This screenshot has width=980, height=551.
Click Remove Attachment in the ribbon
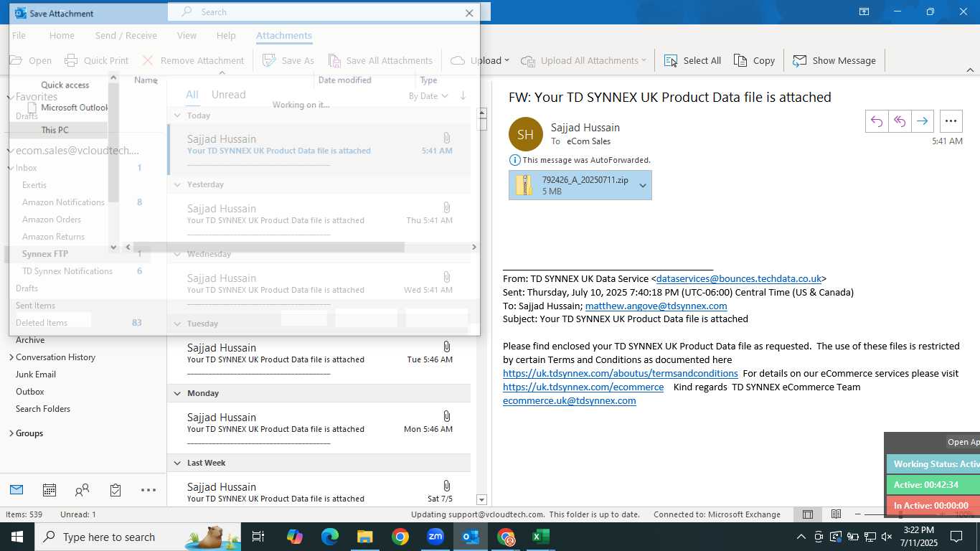pyautogui.click(x=193, y=60)
